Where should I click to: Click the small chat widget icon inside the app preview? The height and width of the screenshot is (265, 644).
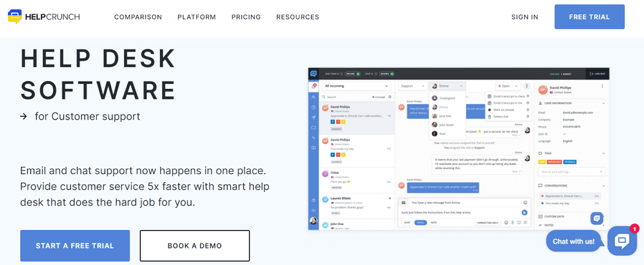pyautogui.click(x=596, y=218)
